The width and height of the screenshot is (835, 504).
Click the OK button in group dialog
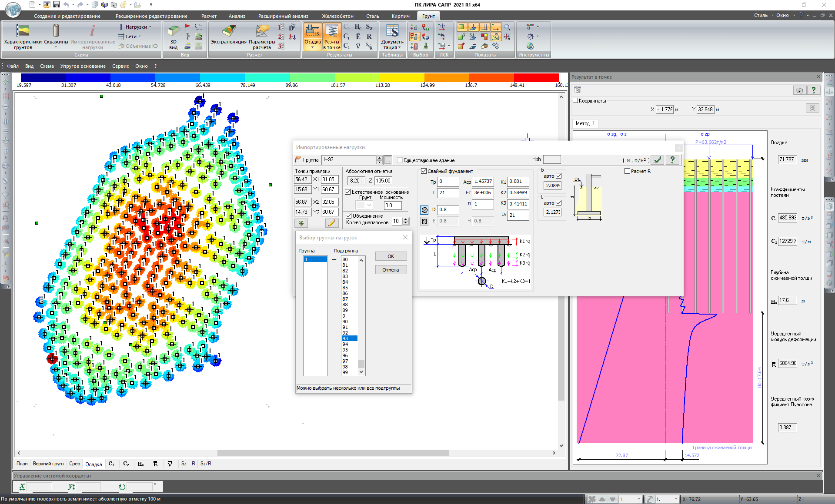click(391, 256)
